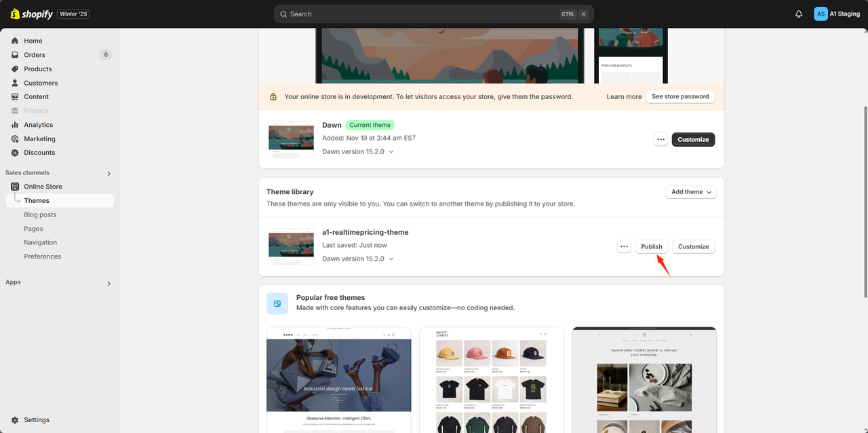This screenshot has width=868, height=433.
Task: Click 'Last saved: Just now' text
Action: tap(355, 245)
